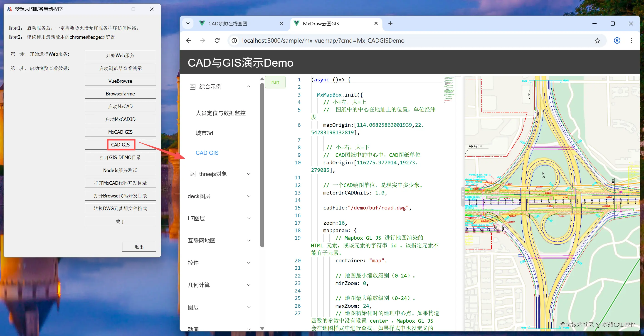Select 城市3d menu item
The image size is (644, 336).
tap(204, 133)
